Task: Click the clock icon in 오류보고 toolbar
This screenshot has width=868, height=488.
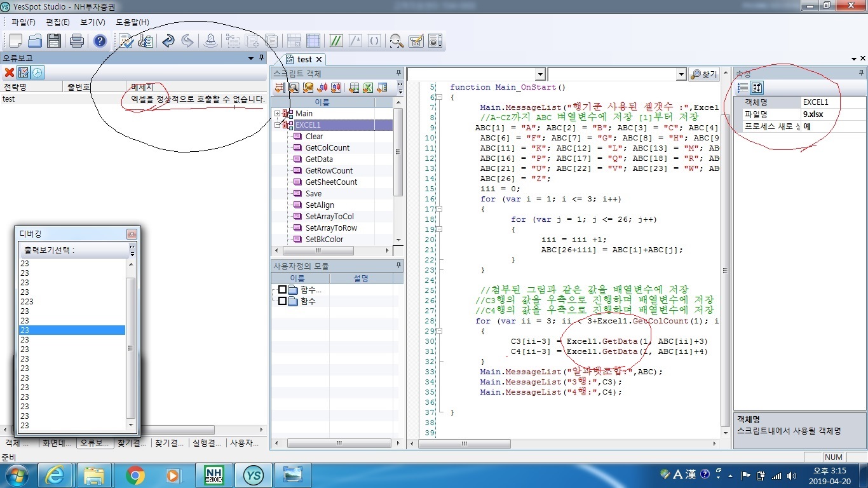Action: click(x=38, y=72)
